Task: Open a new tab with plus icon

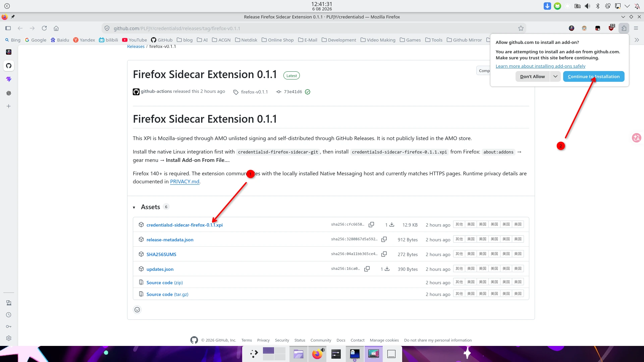Action: pos(9,106)
